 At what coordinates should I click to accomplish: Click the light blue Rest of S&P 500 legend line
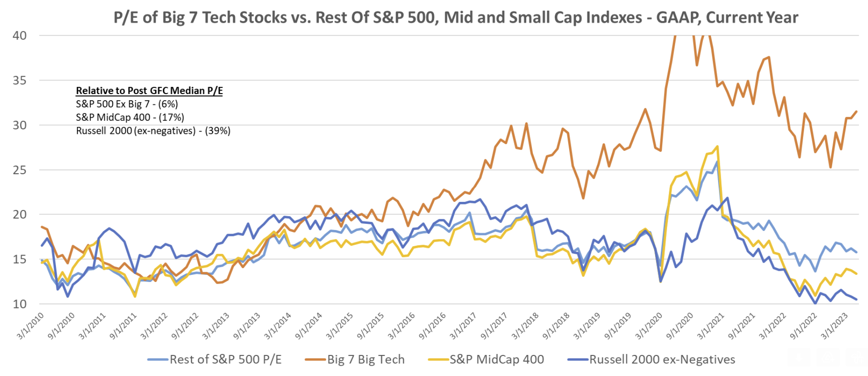(158, 359)
